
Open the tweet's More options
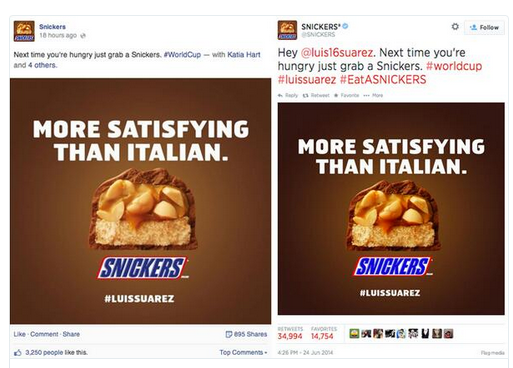pos(373,95)
